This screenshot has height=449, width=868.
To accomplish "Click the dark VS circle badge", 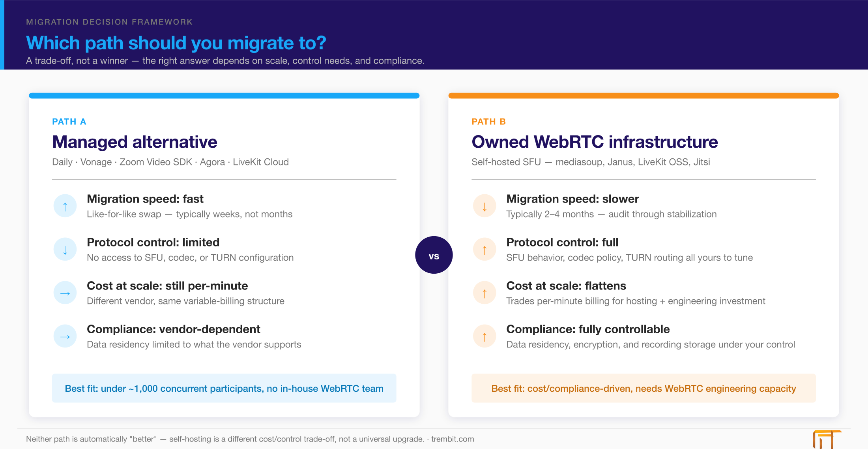I will coord(434,255).
